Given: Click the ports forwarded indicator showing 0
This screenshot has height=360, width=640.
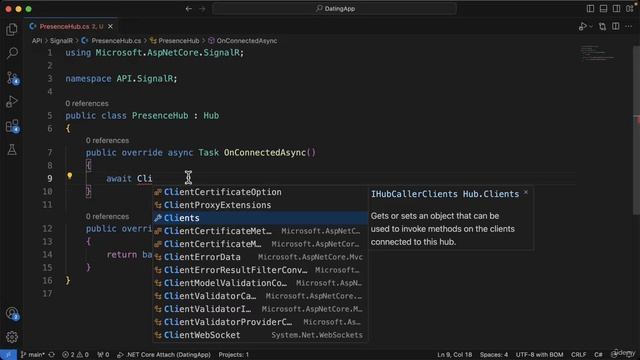Looking at the screenshot, I should 103,355.
